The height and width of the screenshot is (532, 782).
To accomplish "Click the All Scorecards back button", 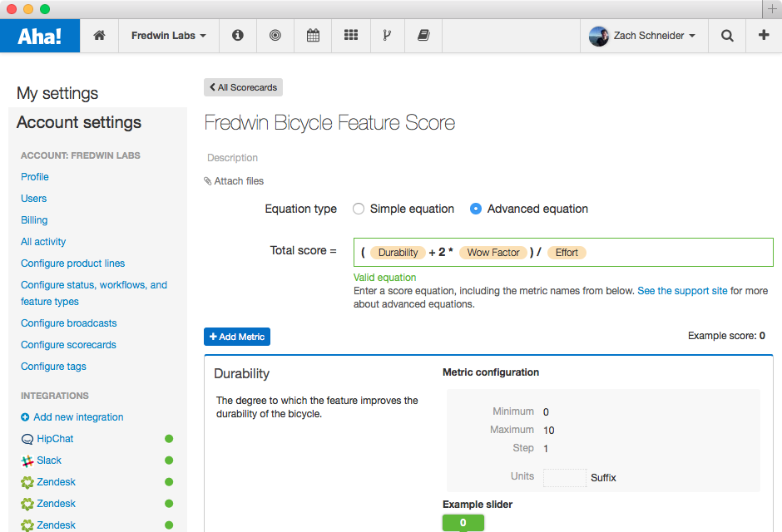I will [243, 87].
